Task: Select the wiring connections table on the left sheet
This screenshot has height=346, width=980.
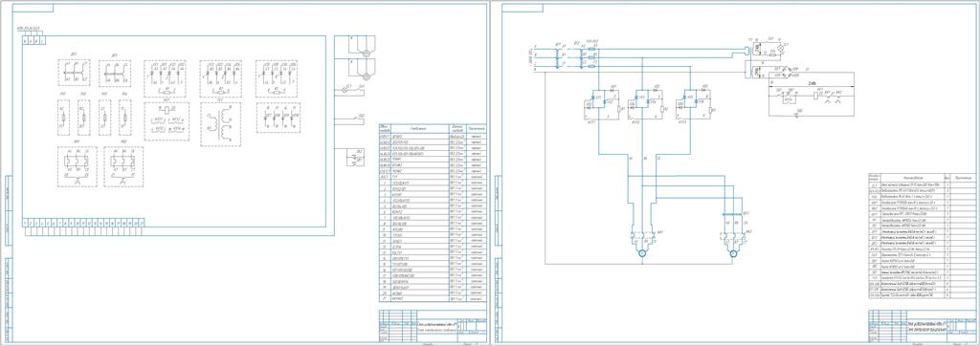Action: [x=432, y=213]
